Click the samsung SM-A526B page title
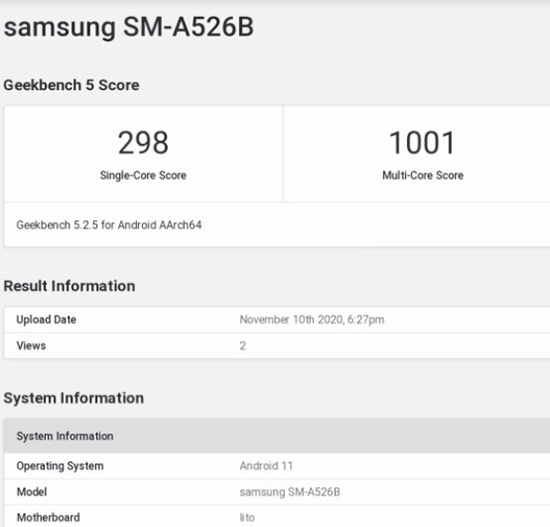 [x=128, y=27]
